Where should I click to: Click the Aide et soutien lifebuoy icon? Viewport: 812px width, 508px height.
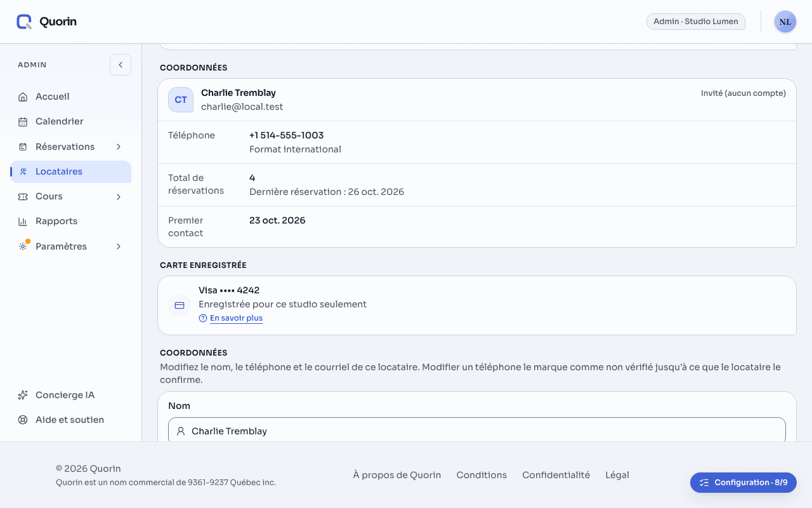tap(23, 420)
